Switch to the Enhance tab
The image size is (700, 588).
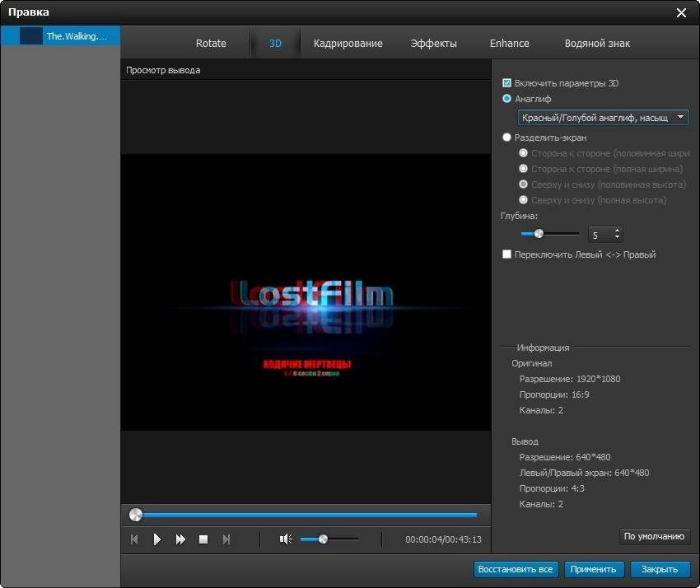coord(510,44)
